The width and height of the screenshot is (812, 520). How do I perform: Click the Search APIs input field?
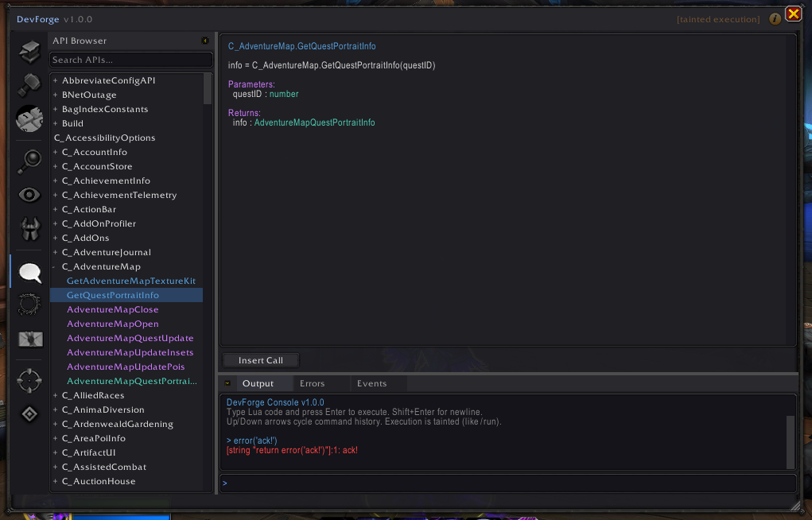(x=130, y=60)
